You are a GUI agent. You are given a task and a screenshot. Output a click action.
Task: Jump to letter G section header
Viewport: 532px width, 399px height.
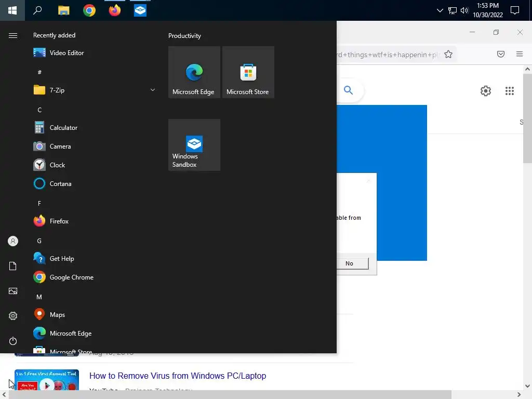click(x=39, y=241)
